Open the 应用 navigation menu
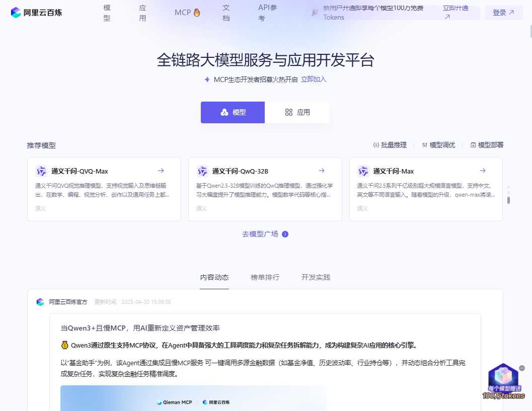This screenshot has height=411, width=532. 142,13
